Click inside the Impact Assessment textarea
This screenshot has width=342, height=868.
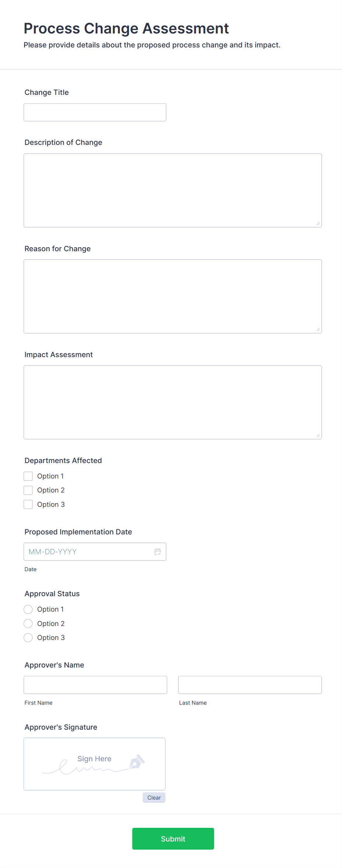coord(172,401)
